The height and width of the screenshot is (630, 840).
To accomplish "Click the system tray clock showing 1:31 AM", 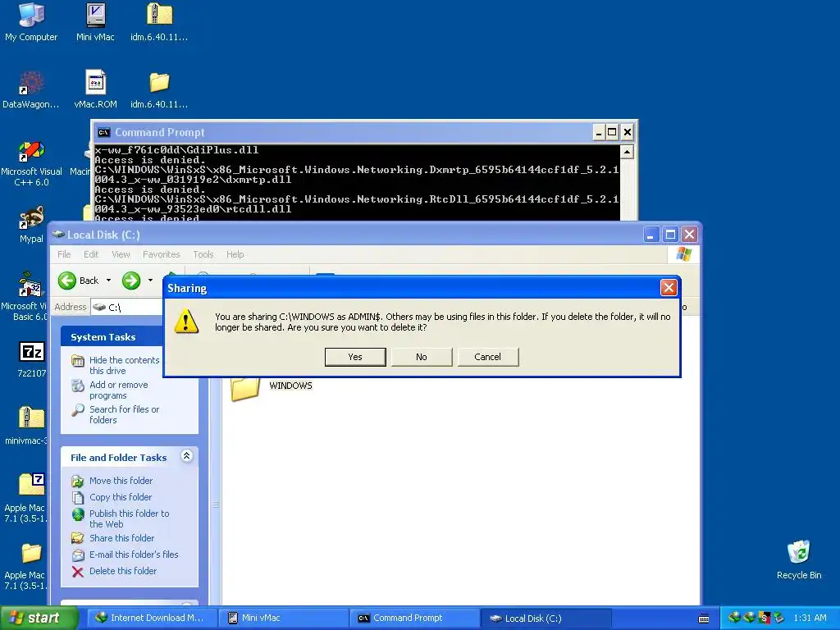I will 810,619.
